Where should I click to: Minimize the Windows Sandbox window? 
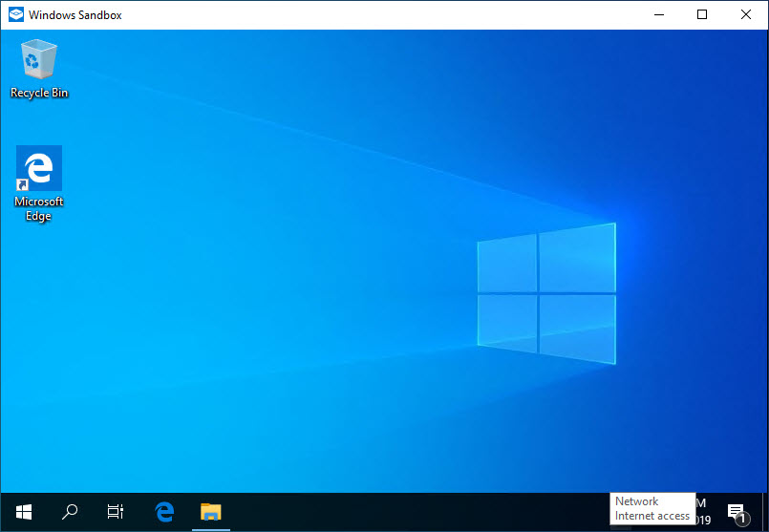coord(658,14)
